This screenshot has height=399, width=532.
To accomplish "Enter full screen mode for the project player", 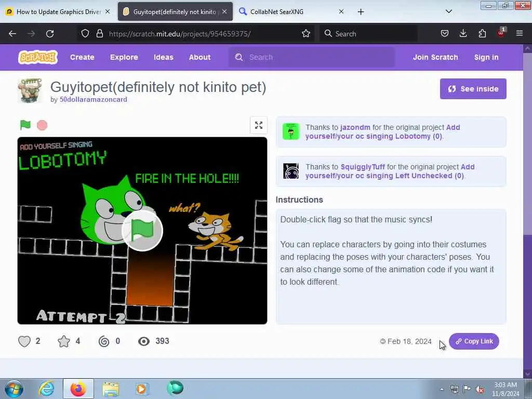I will (259, 125).
